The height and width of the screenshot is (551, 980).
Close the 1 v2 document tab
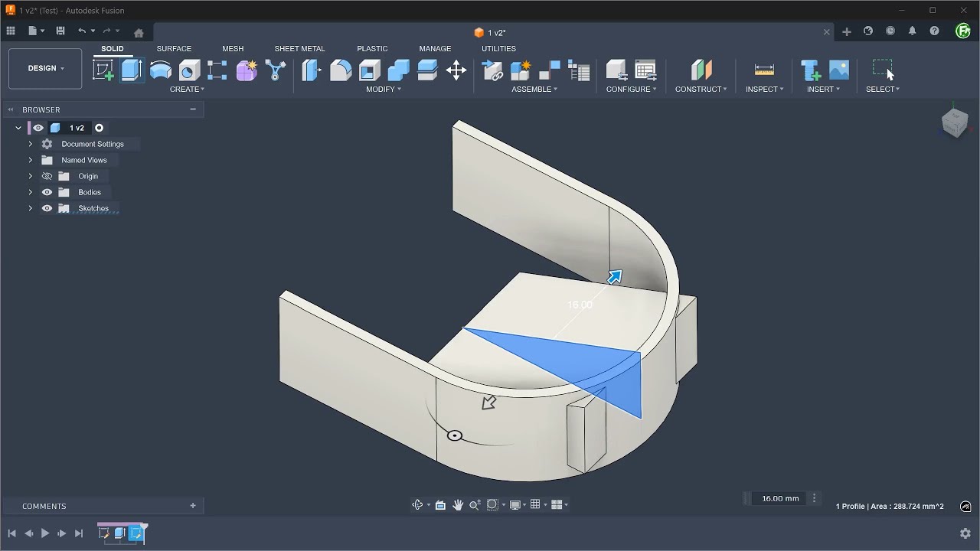tap(826, 32)
